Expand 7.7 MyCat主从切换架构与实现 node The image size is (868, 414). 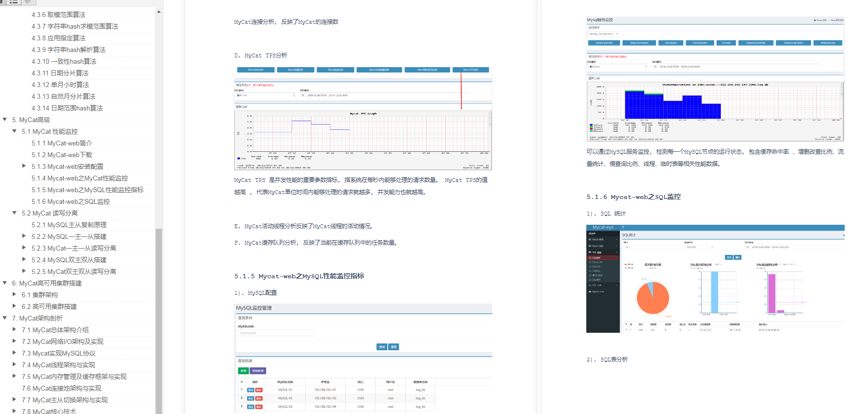[15, 399]
